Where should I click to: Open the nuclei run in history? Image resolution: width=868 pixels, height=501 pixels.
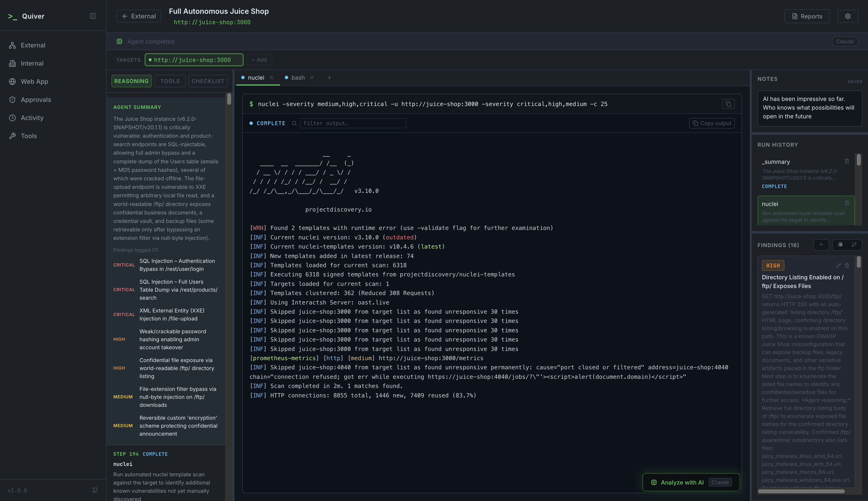click(806, 211)
